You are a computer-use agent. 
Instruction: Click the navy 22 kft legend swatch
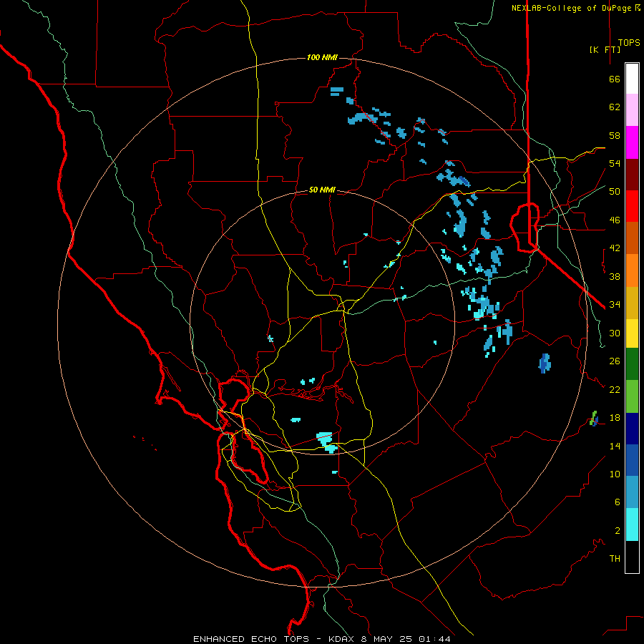632,429
